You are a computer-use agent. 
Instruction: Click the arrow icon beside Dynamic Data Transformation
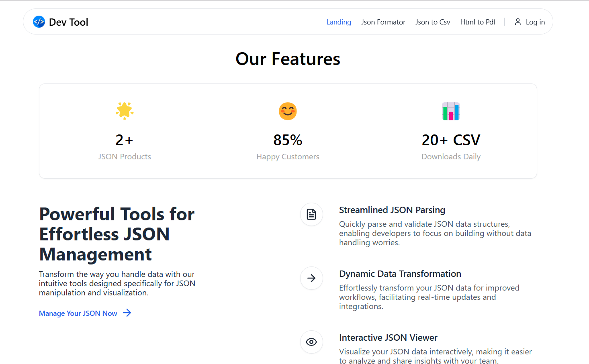tap(311, 278)
